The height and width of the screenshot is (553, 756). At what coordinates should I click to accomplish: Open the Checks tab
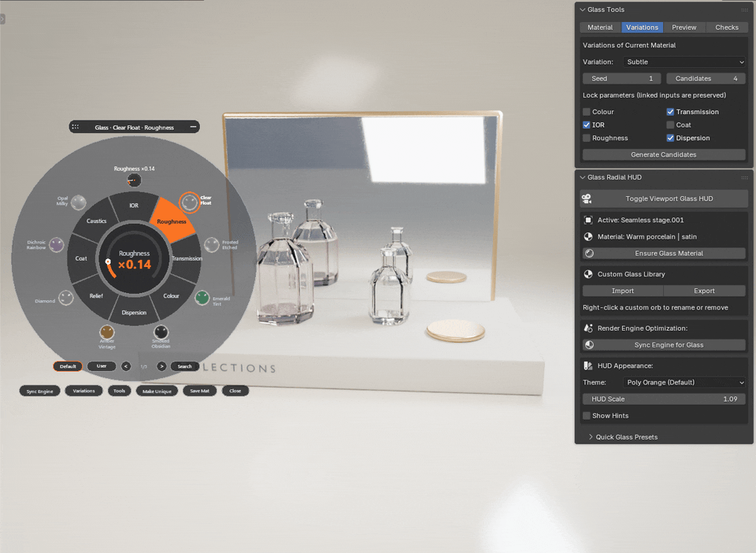point(727,28)
